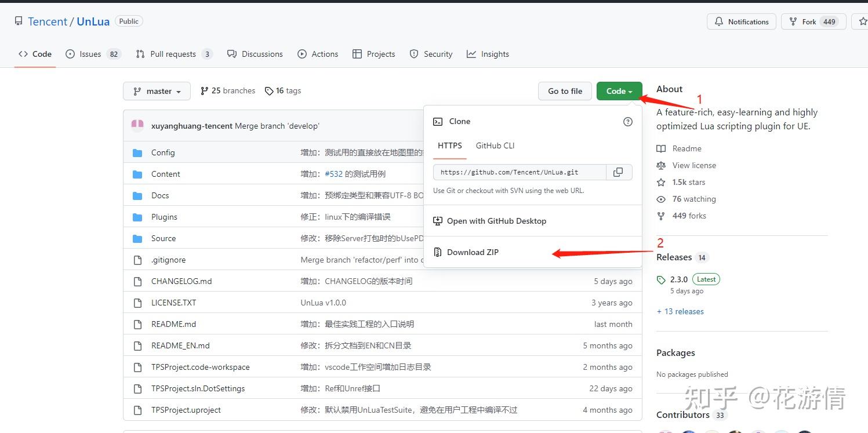
Task: Click the license scale icon
Action: tap(661, 166)
